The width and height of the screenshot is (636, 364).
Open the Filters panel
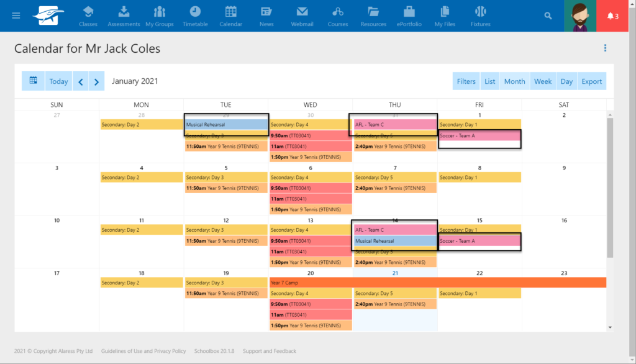pos(466,81)
